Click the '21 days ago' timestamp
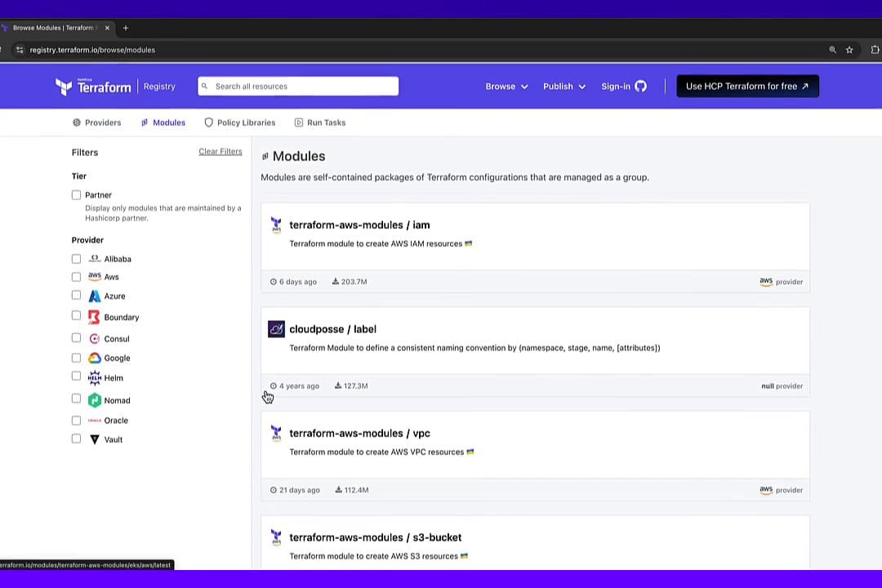Image resolution: width=882 pixels, height=588 pixels. (295, 490)
